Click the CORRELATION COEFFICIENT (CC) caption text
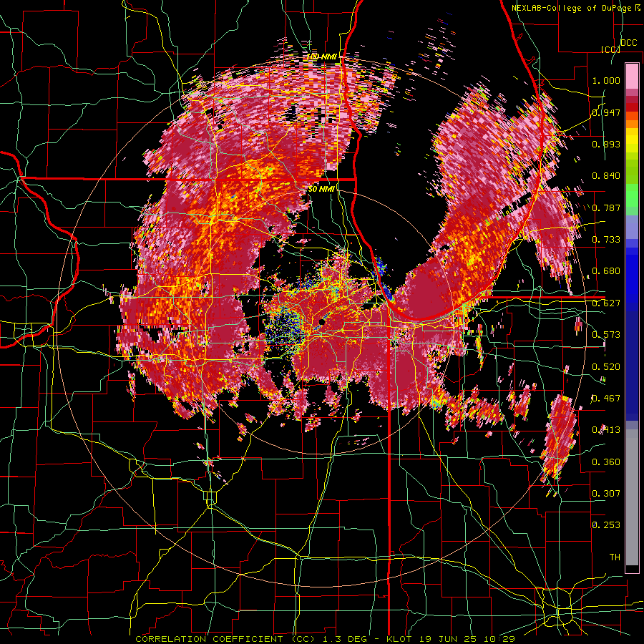Image resolution: width=644 pixels, height=644 pixels. coord(225,639)
